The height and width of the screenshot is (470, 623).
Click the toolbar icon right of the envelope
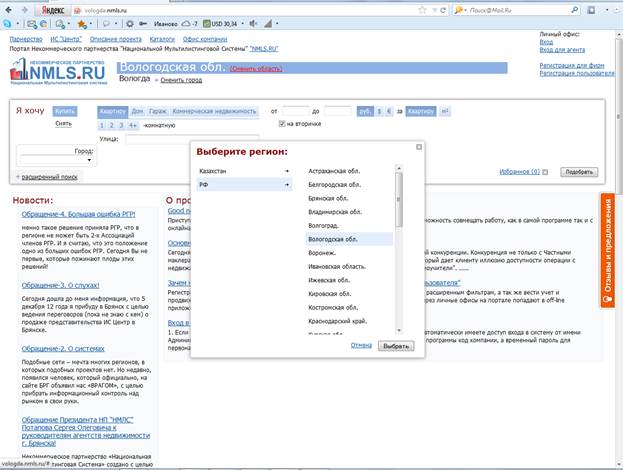tap(43, 24)
